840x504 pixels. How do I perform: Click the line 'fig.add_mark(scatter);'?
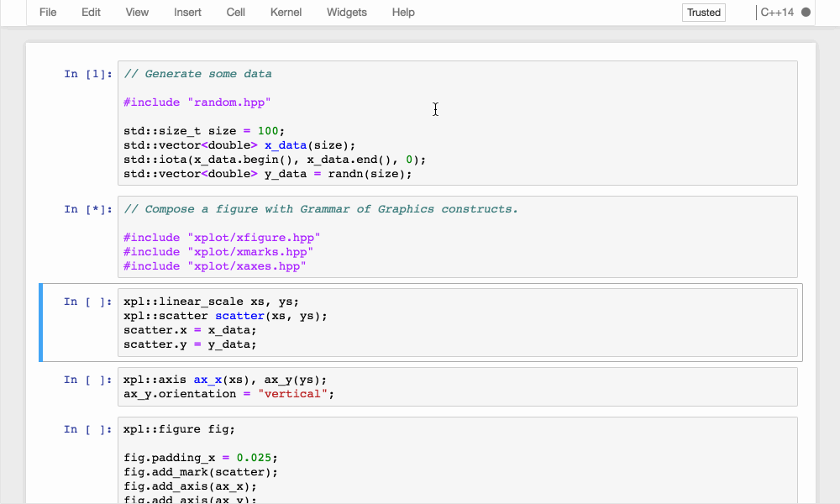(201, 472)
